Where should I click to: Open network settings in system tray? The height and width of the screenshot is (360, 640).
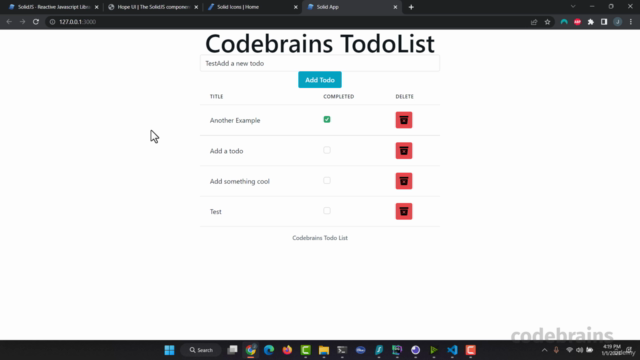(x=569, y=350)
